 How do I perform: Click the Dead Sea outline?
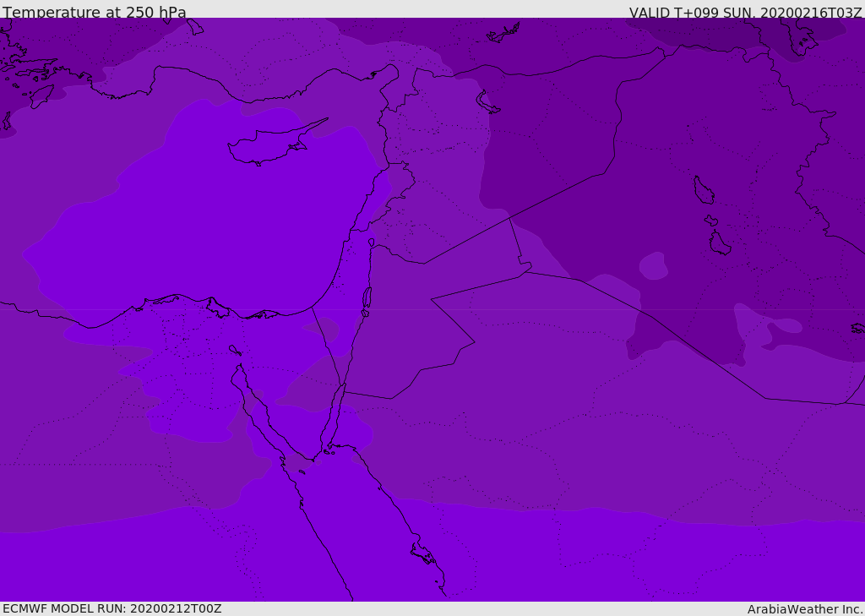click(x=367, y=298)
